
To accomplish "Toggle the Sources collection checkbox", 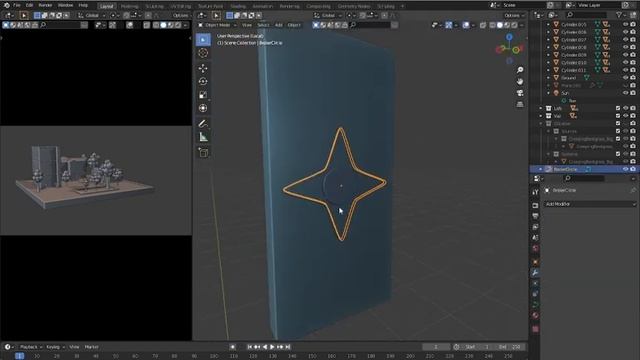I will click(x=618, y=131).
